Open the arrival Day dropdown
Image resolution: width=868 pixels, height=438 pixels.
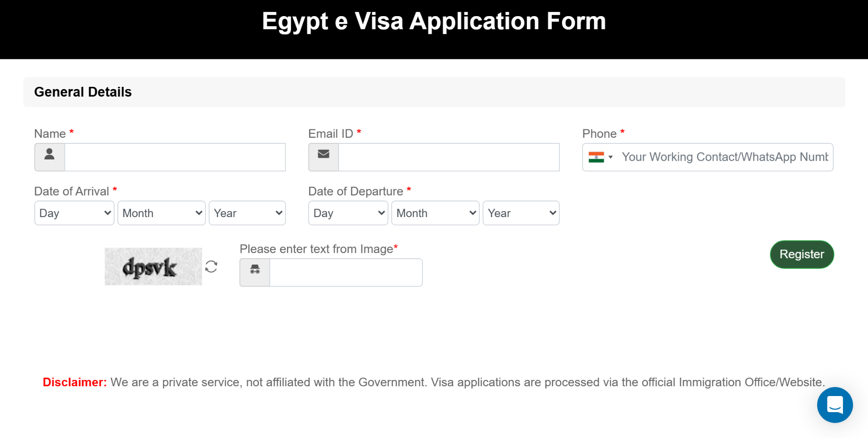[x=74, y=213]
